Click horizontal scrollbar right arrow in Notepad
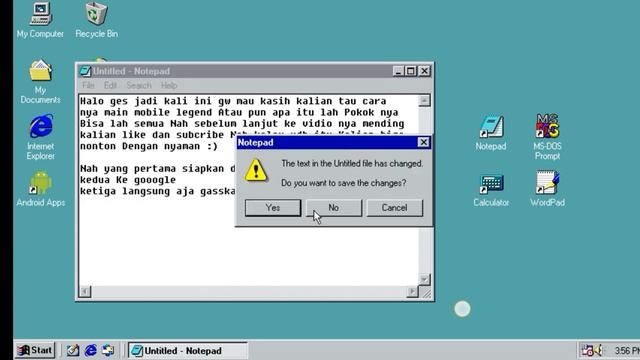Viewport: 640px width, 360px height. [x=412, y=291]
